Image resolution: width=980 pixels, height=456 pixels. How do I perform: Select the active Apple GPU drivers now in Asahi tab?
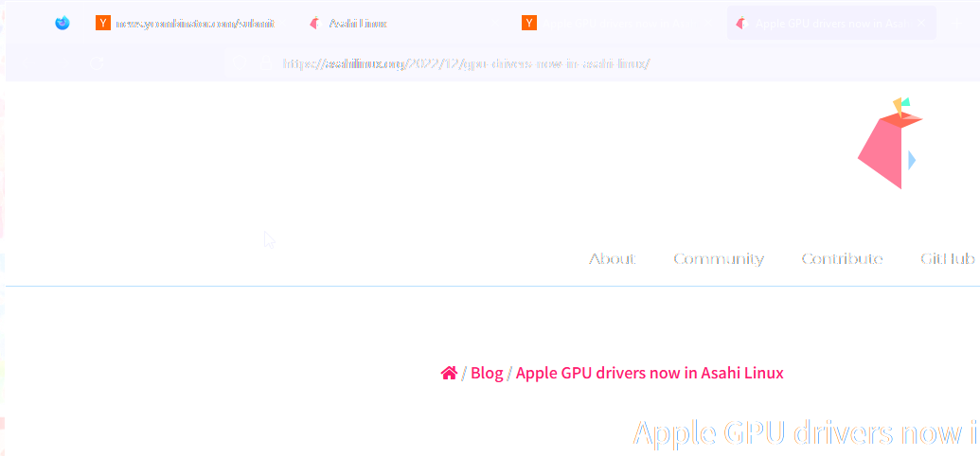(831, 24)
